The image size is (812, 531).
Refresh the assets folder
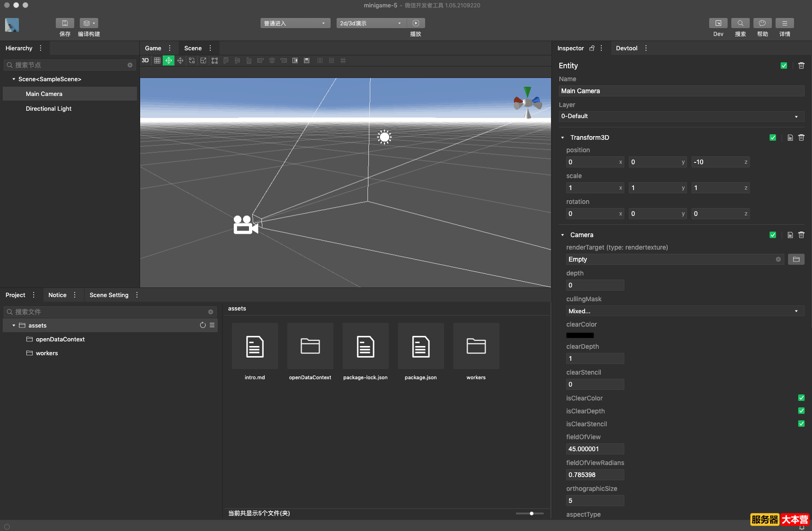point(202,325)
